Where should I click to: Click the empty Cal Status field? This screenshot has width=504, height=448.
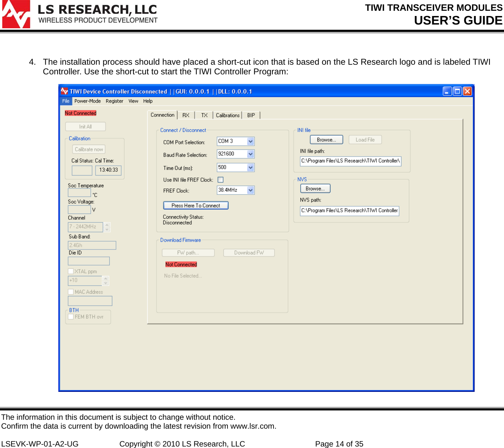[x=82, y=170]
